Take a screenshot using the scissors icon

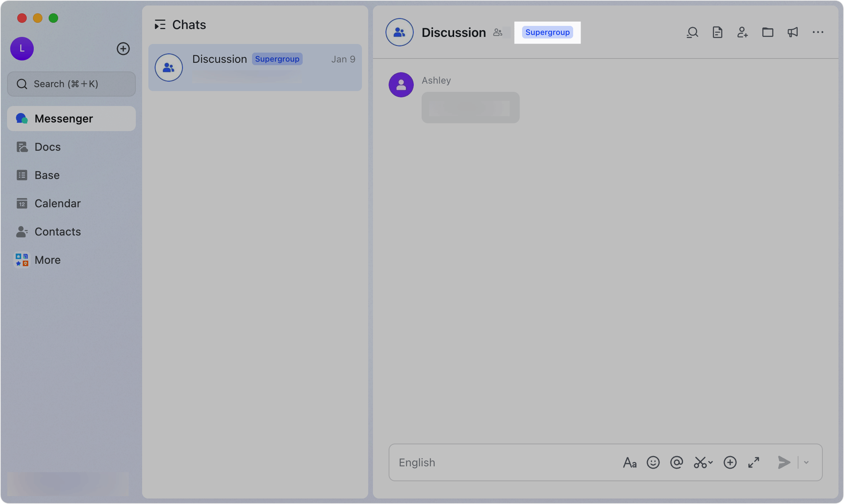tap(701, 462)
